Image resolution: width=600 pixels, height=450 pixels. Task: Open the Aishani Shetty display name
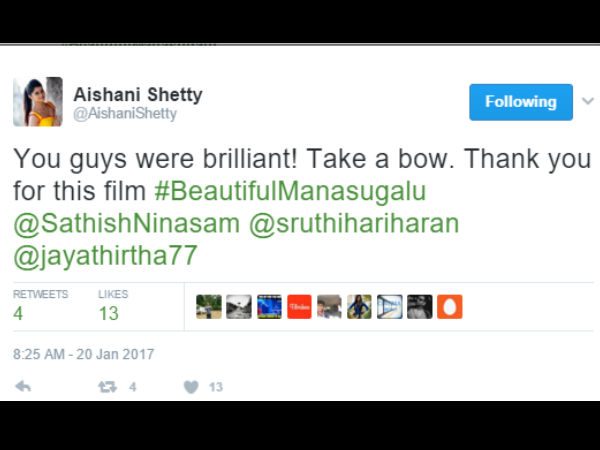[x=138, y=95]
